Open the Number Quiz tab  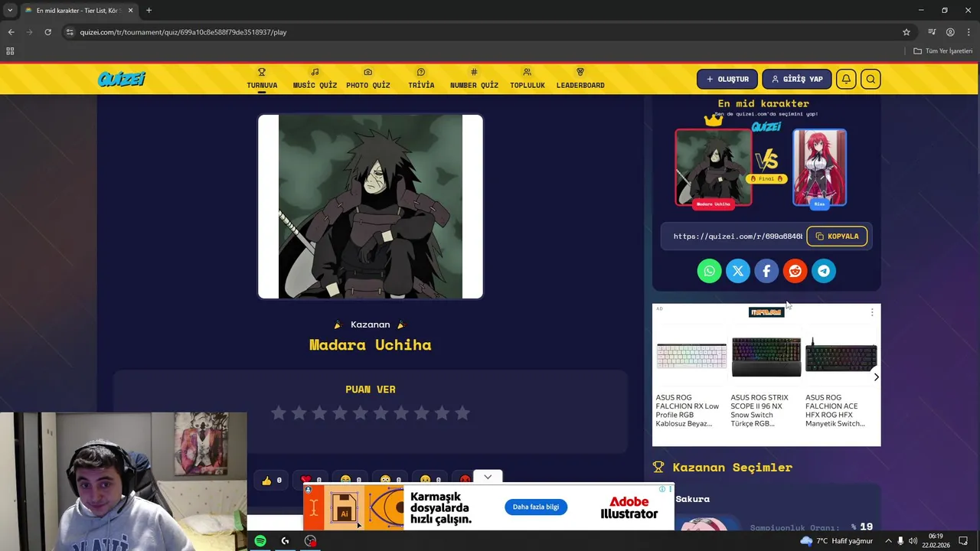(474, 79)
